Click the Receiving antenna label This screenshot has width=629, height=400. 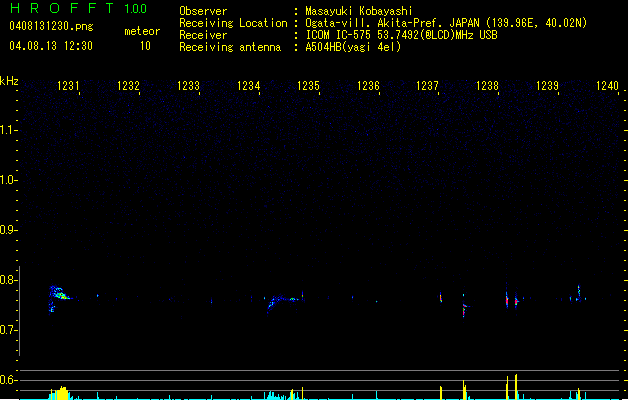[230, 47]
